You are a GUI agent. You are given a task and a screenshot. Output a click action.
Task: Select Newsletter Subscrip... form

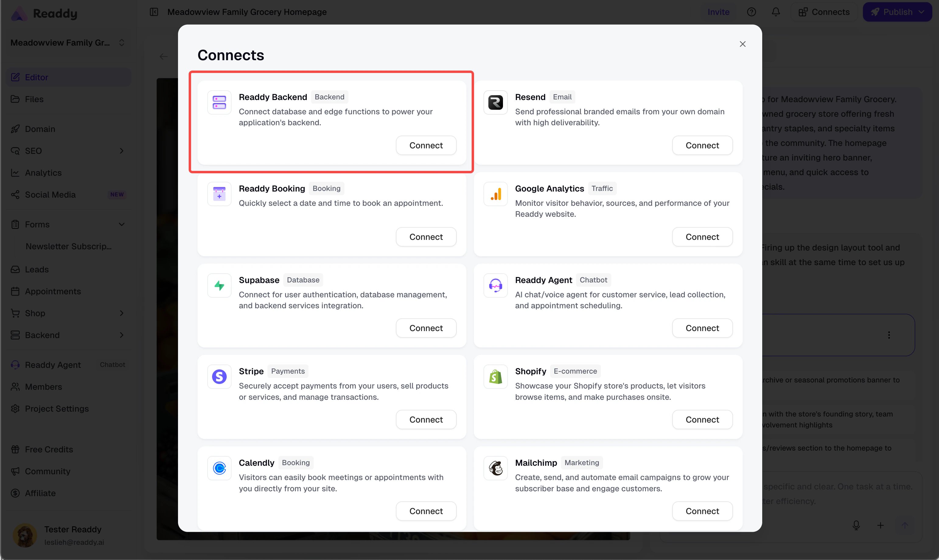click(x=69, y=247)
